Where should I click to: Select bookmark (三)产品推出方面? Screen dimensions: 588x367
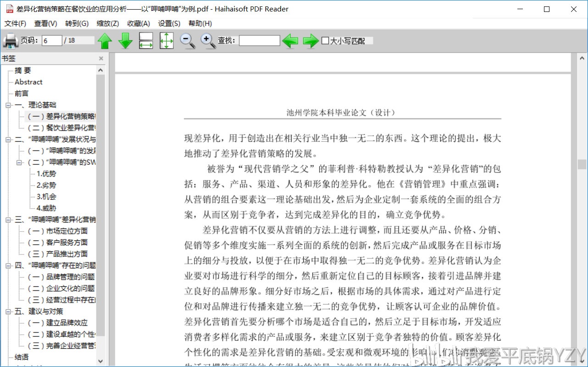point(58,254)
